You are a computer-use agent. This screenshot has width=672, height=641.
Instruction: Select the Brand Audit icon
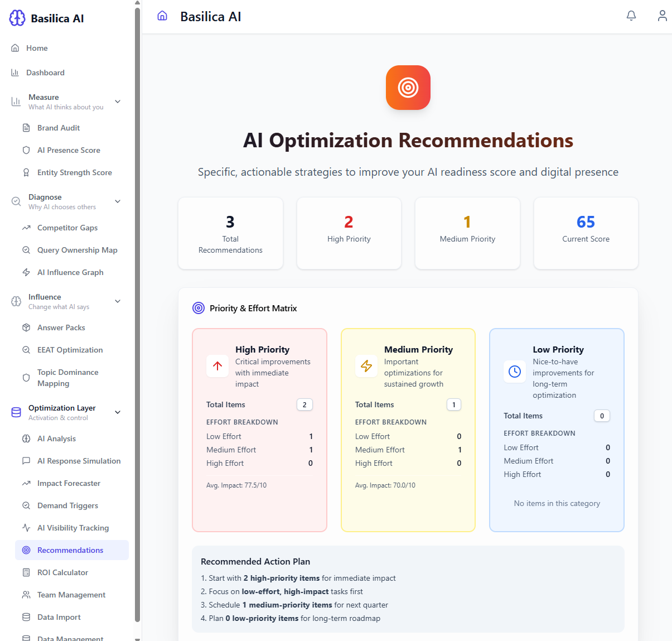point(26,127)
